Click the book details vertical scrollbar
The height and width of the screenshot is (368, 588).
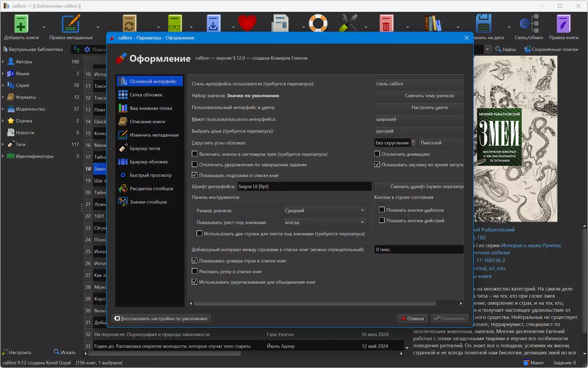click(x=585, y=280)
